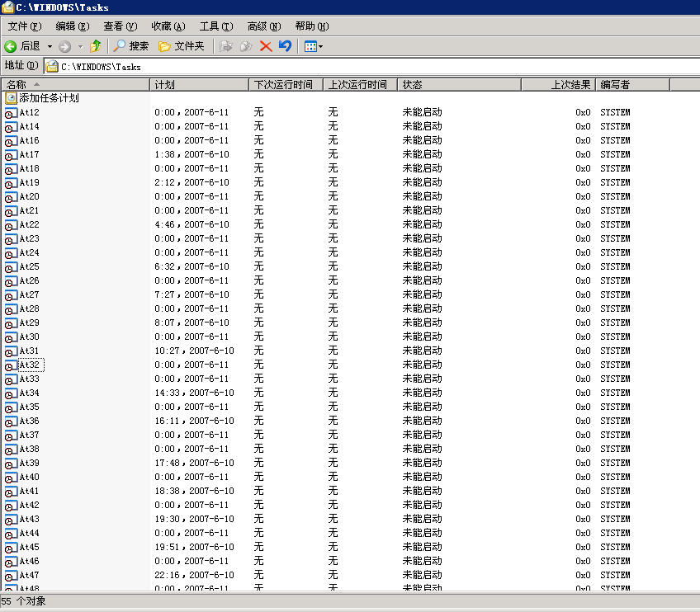Click the grayed-out Forward arrow icon

(65, 46)
